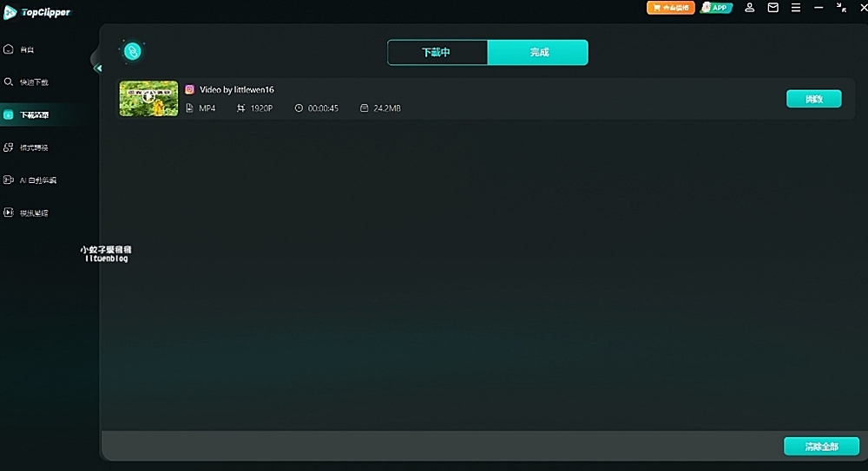The width and height of the screenshot is (868, 471).
Task: Click the 1920P resolution value
Action: (x=261, y=108)
